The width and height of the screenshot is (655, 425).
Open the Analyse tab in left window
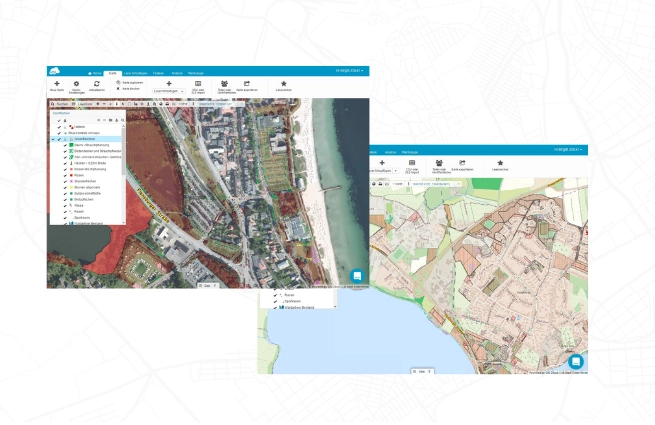tap(177, 73)
